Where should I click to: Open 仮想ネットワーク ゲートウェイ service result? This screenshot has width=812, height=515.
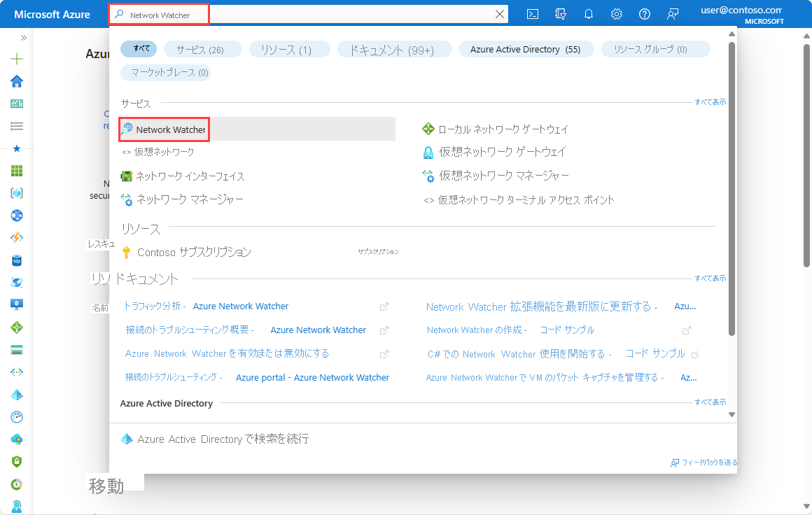coord(495,152)
